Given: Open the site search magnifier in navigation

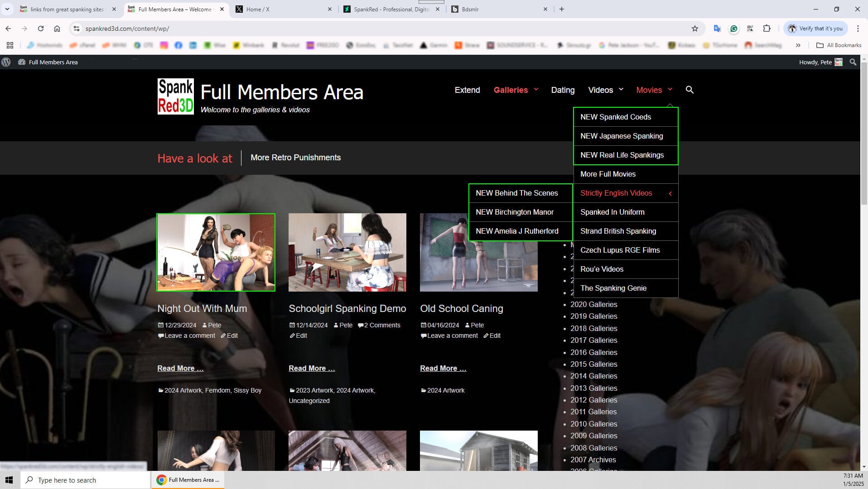Looking at the screenshot, I should click(x=690, y=90).
